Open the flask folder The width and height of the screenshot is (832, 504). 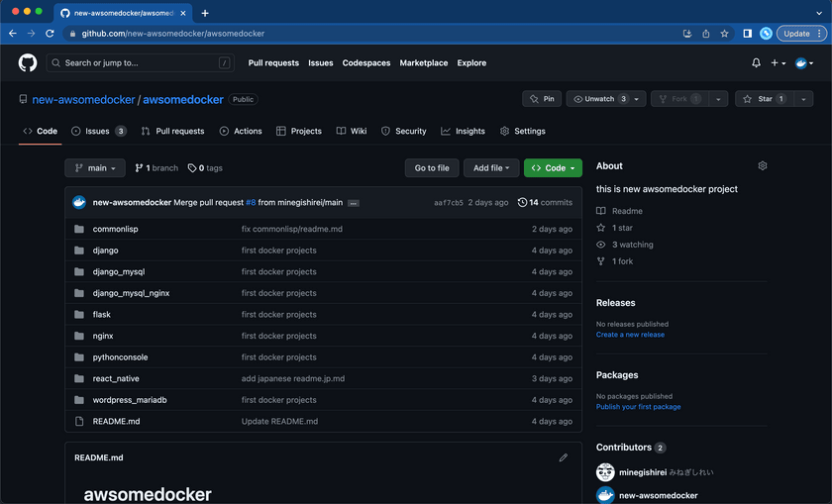[x=101, y=315]
